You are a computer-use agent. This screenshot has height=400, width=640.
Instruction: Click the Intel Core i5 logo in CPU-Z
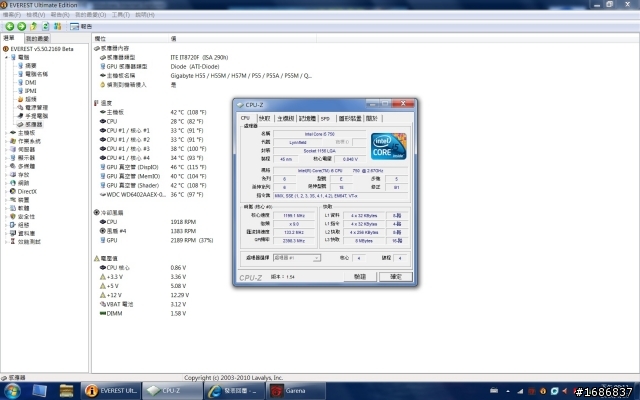389,146
